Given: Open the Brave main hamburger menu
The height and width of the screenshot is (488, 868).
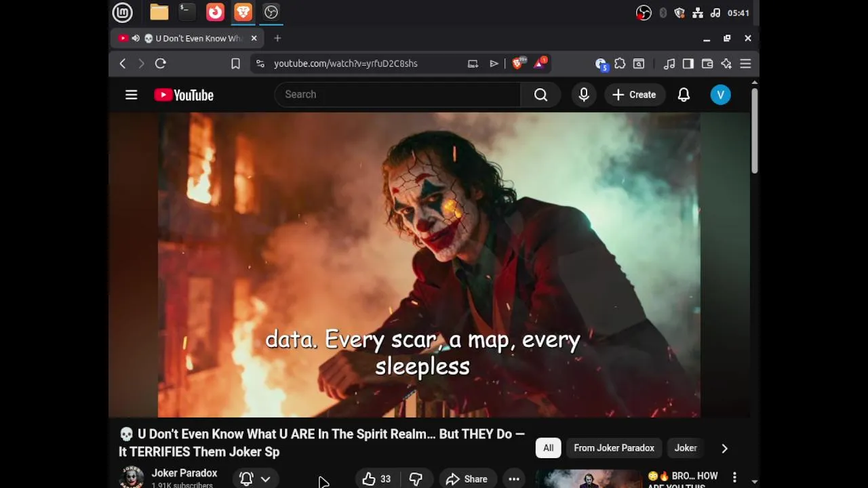Looking at the screenshot, I should pyautogui.click(x=745, y=64).
